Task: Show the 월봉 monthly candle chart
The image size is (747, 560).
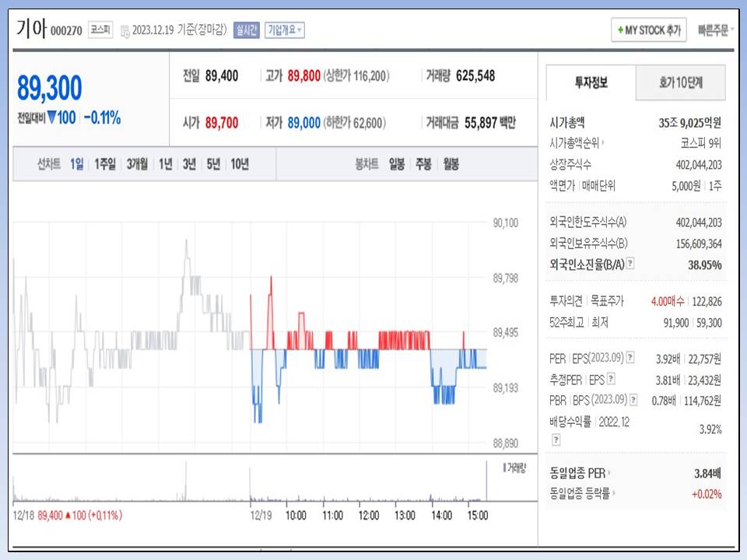Action: [451, 164]
